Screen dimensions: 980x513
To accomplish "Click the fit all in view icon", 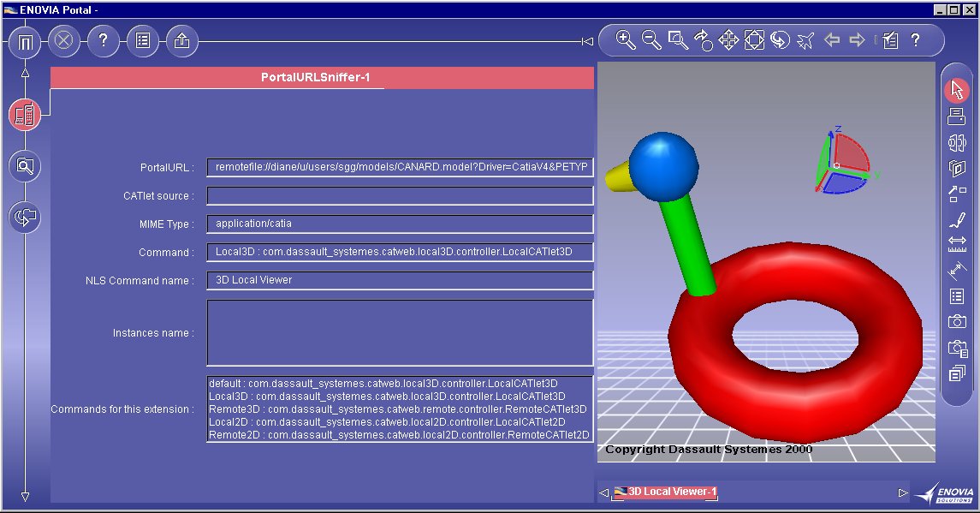I will click(x=754, y=40).
